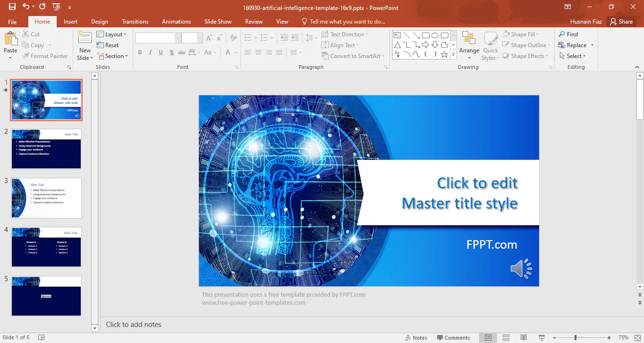The height and width of the screenshot is (343, 644).
Task: Expand the Undo history dropdown arrow
Action: click(x=33, y=7)
